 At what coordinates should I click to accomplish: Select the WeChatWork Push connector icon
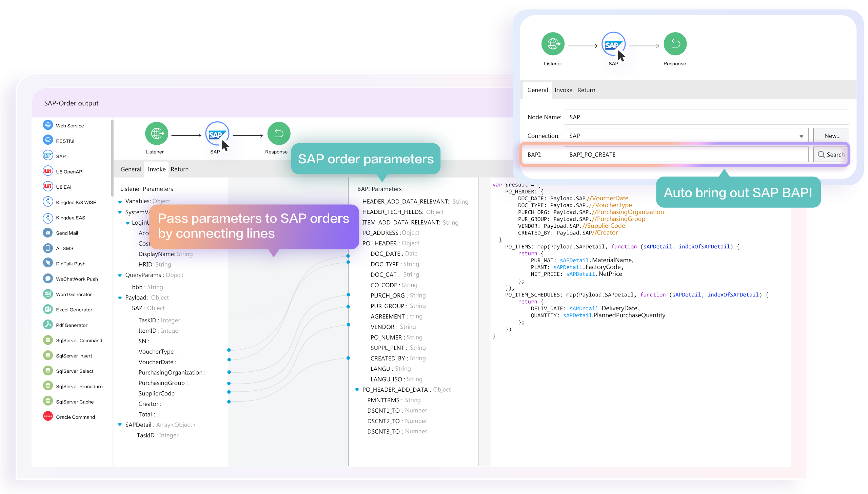[48, 279]
